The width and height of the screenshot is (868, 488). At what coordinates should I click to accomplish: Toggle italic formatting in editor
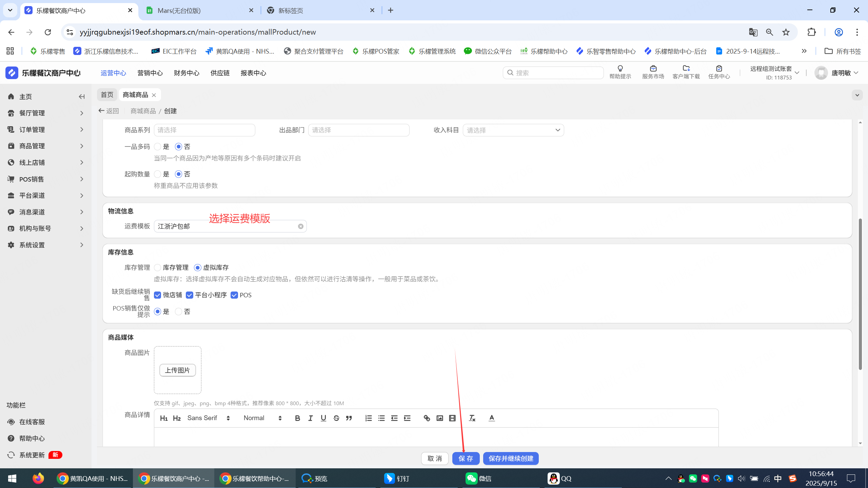point(310,418)
